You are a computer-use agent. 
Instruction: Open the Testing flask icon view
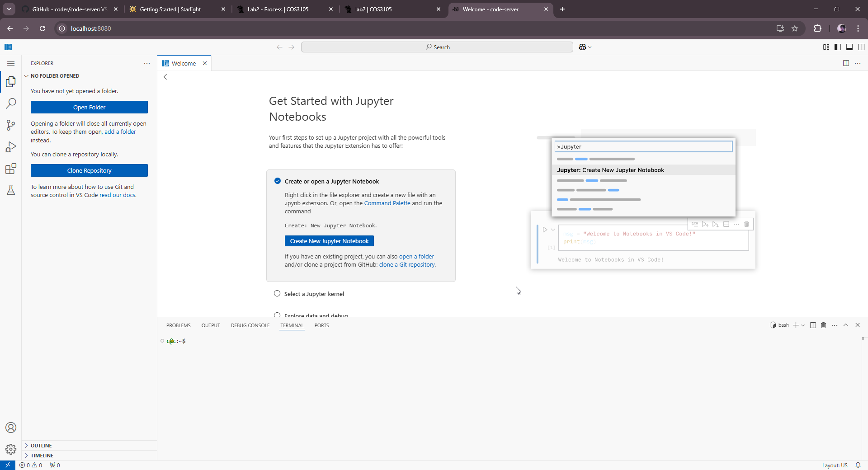[x=11, y=190]
